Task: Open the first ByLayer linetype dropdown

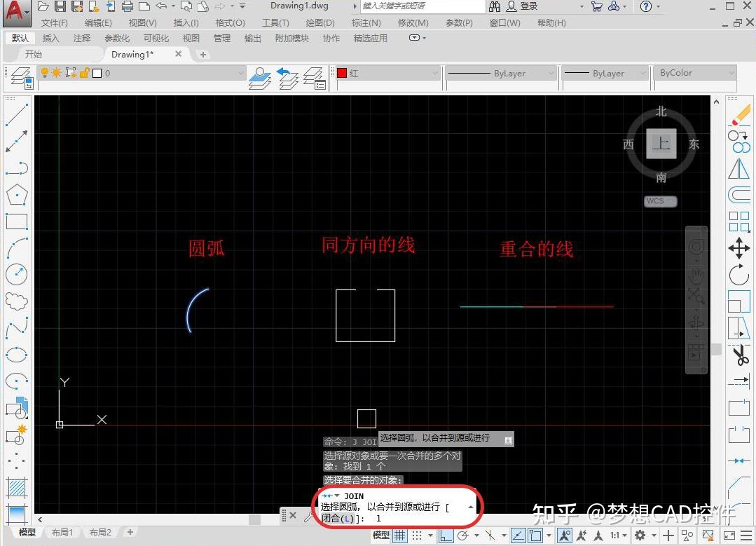Action: (x=502, y=74)
